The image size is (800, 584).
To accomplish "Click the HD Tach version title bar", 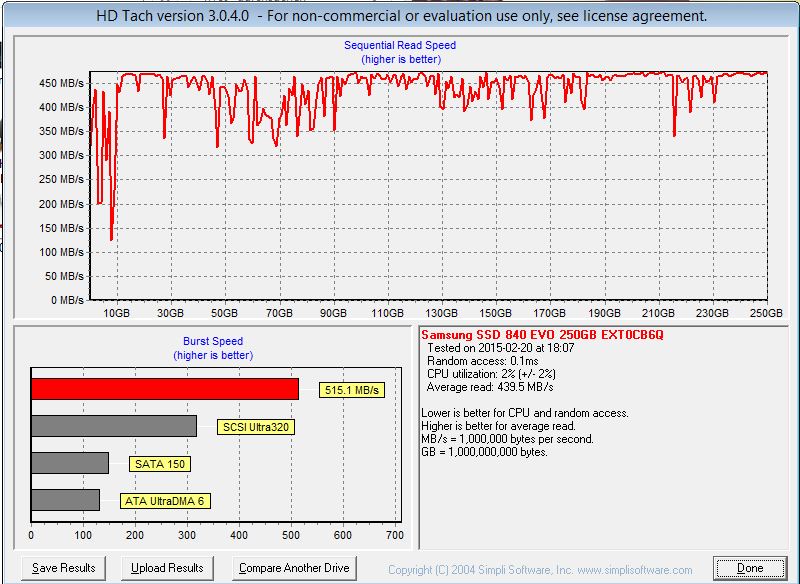I will coord(402,16).
